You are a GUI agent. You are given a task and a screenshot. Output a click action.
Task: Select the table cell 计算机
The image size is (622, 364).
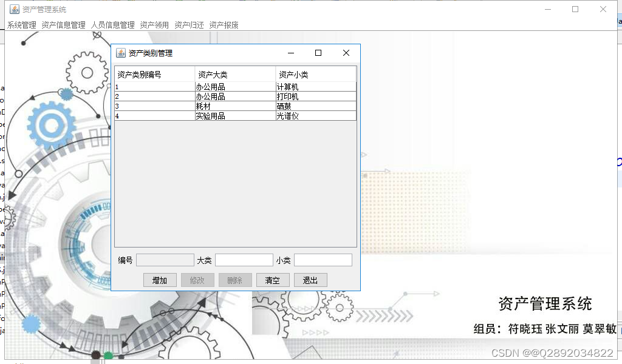[x=316, y=87]
